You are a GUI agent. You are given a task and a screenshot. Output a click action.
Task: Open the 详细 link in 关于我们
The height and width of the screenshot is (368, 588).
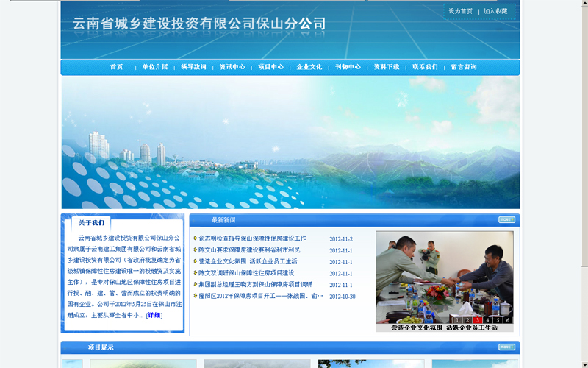[154, 315]
